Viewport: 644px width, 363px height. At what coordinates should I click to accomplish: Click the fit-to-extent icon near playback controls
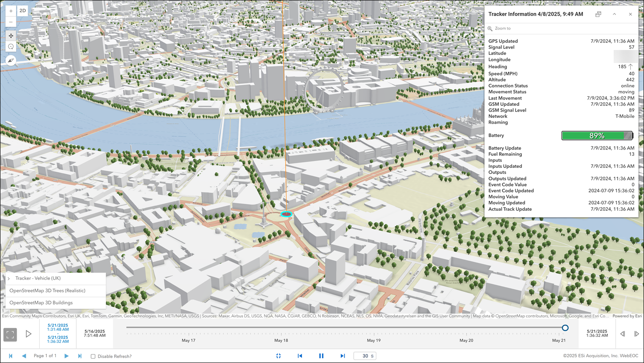[x=278, y=356]
